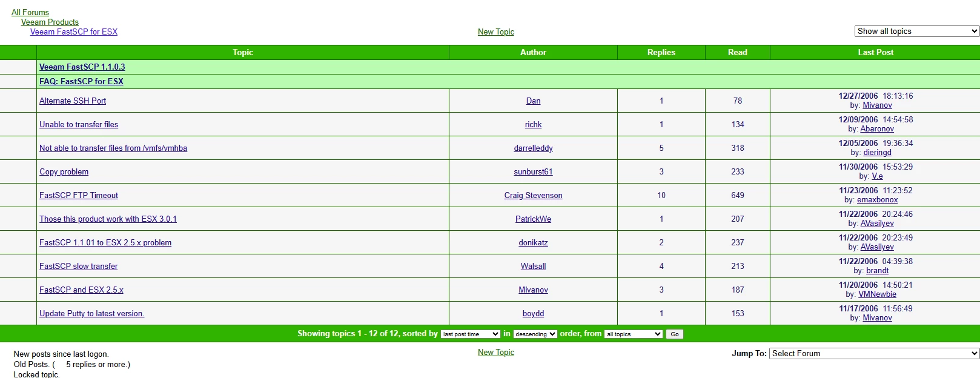Click the Read column header
Viewport: 980px width, 378px height.
click(x=738, y=52)
